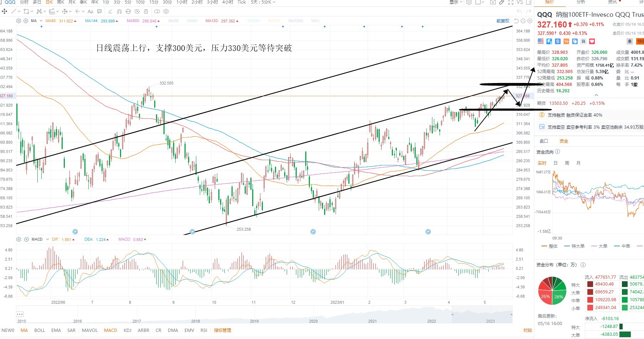This screenshot has height=339, width=644.
Task: Reset the chart view with reset arrow
Action: (x=516, y=21)
